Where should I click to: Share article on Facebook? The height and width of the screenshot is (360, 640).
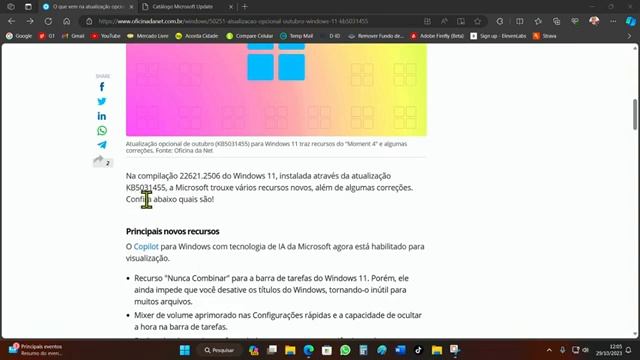tap(102, 87)
